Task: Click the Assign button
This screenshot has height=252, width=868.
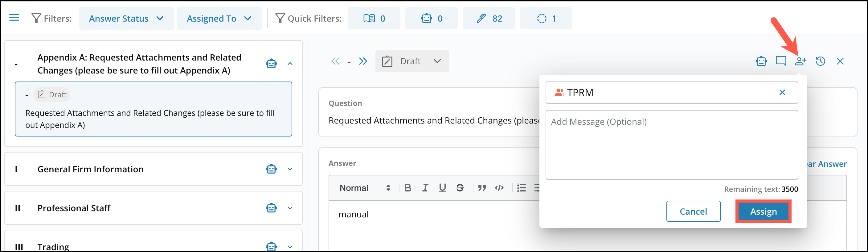Action: [764, 212]
